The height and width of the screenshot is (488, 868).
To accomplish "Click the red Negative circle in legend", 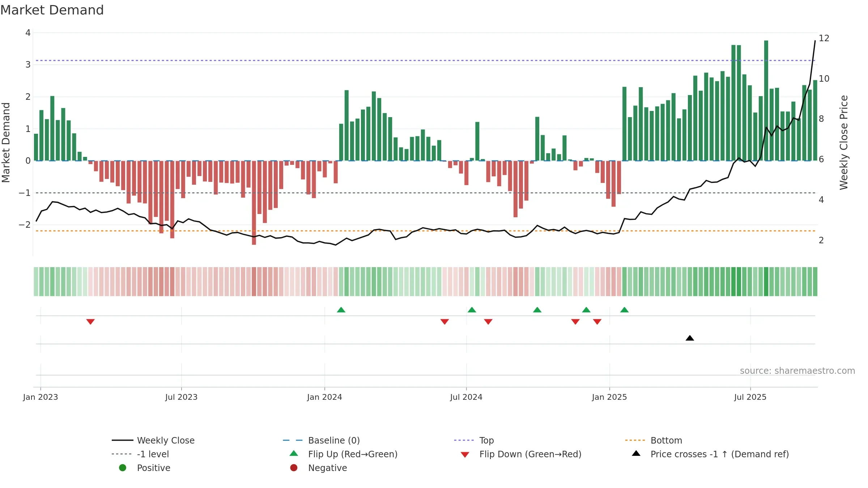I will (x=294, y=468).
